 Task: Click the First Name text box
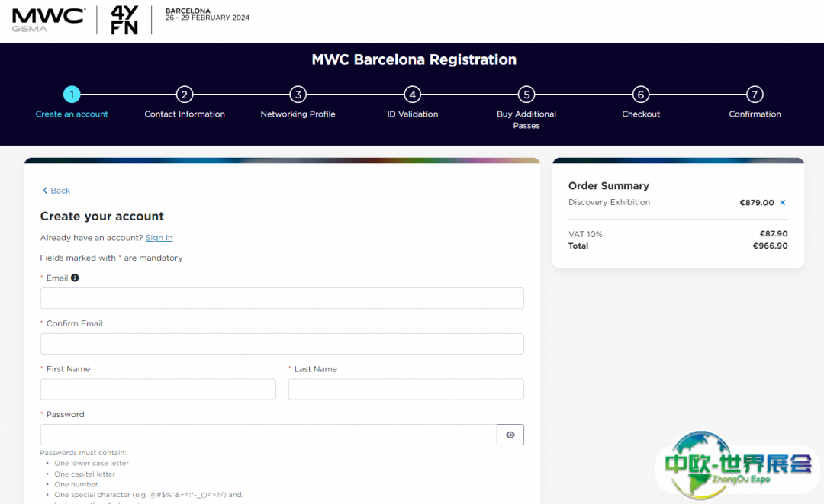pyautogui.click(x=158, y=389)
